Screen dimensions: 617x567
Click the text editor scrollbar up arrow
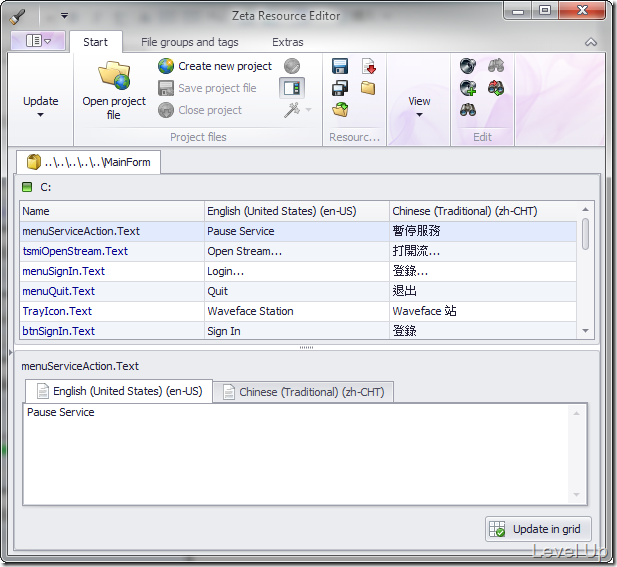(x=576, y=414)
